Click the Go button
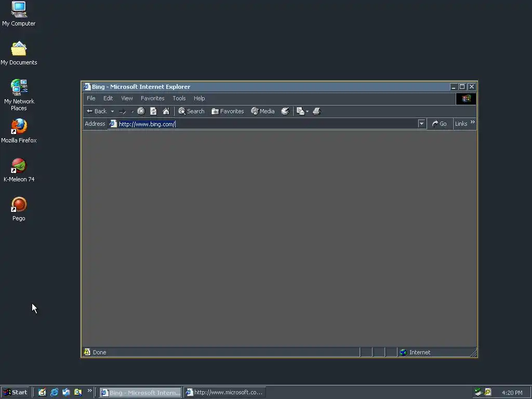The image size is (532, 399). point(440,124)
